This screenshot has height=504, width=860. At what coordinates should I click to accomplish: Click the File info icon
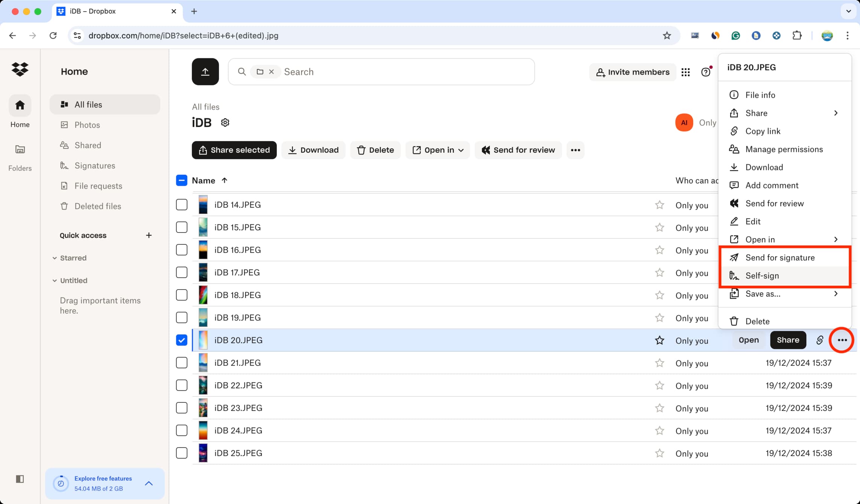734,95
